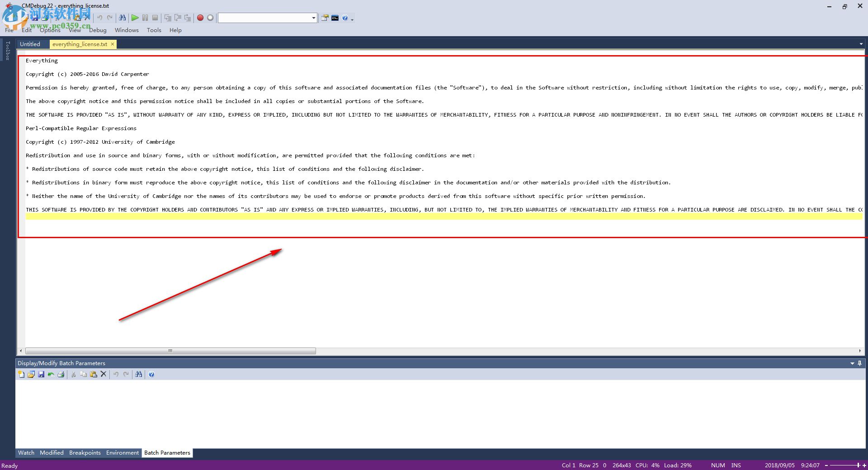
Task: Click Delete X icon in Batch Parameters
Action: (x=104, y=374)
